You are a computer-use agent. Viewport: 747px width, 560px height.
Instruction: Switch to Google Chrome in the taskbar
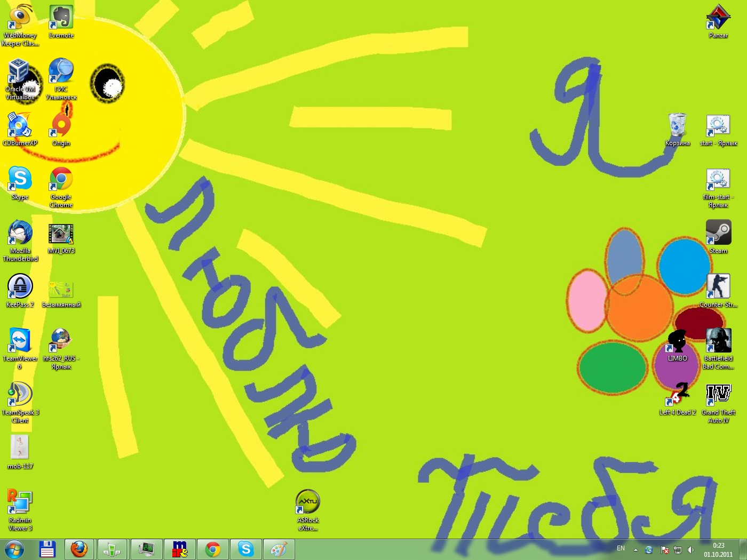(x=212, y=549)
